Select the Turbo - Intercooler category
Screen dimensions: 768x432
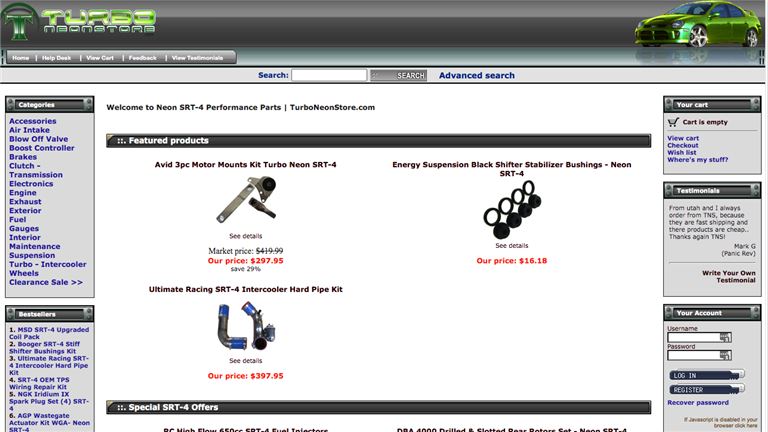(47, 264)
